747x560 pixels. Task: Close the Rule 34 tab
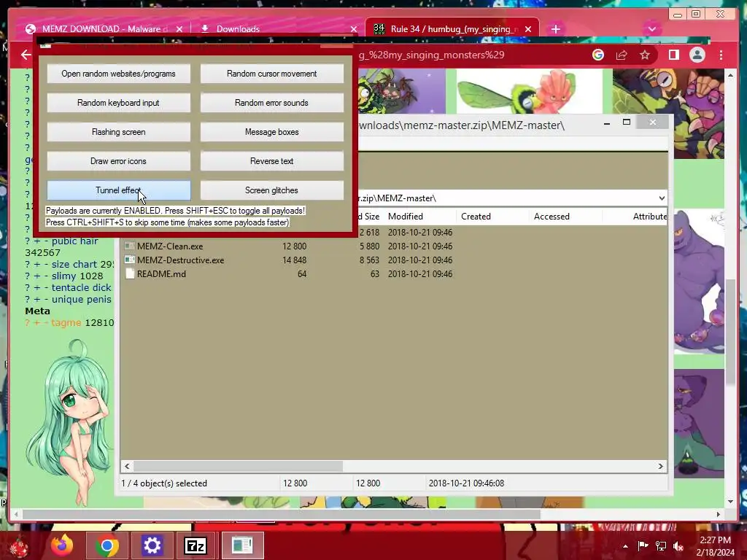tap(528, 29)
